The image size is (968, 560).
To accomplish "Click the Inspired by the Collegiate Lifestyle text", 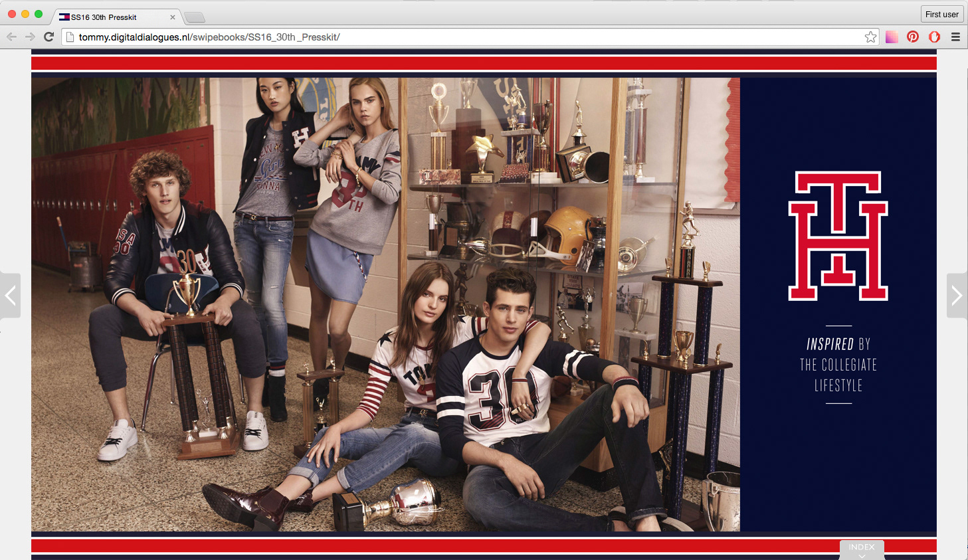I will click(x=838, y=365).
